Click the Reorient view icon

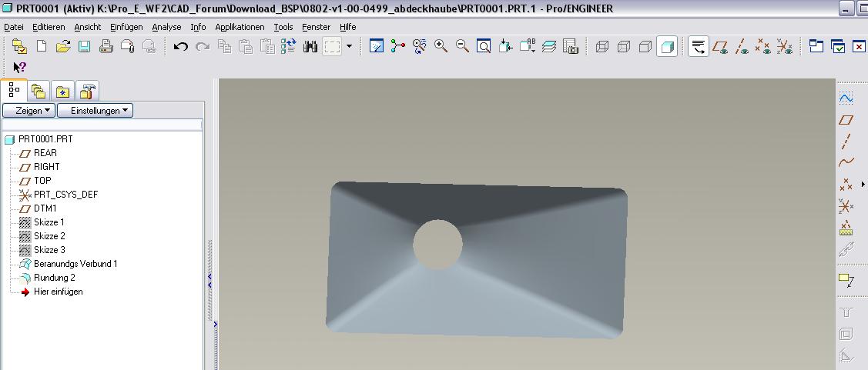coord(505,46)
